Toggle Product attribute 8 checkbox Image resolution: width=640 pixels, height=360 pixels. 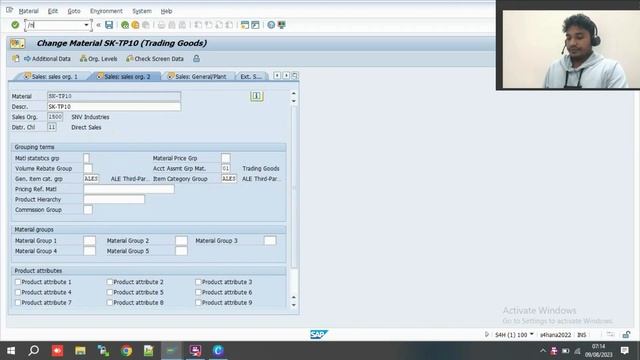109,302
